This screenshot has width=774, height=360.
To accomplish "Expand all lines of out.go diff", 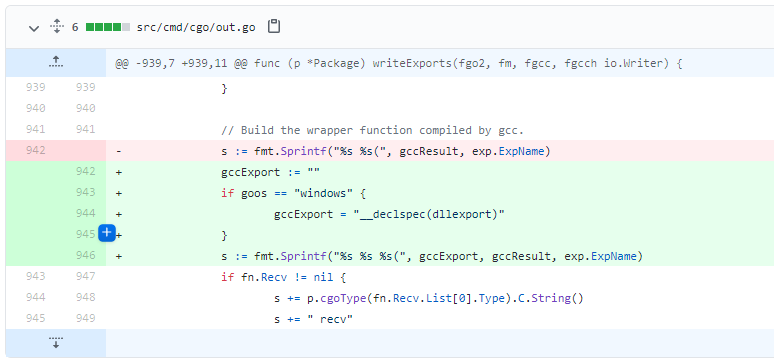I will tap(57, 26).
